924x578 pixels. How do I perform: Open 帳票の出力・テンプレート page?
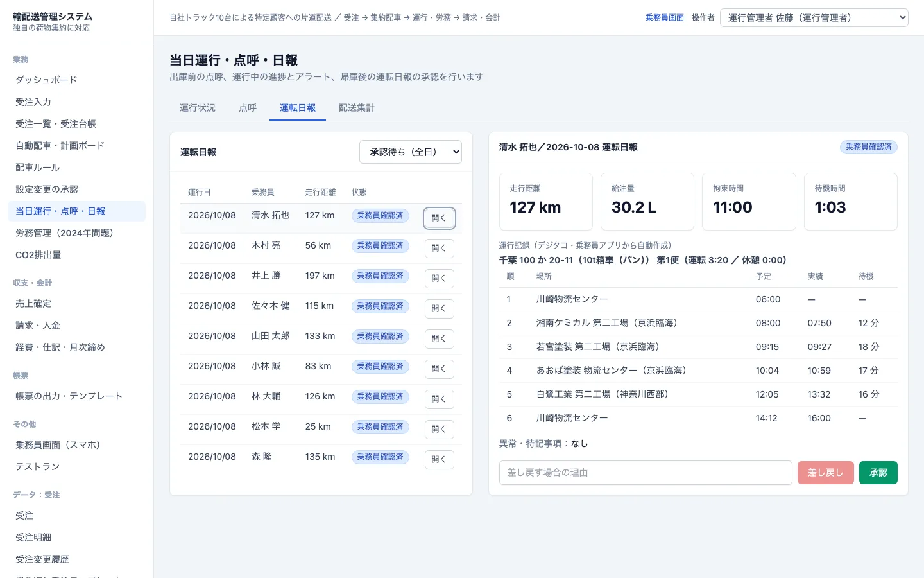pyautogui.click(x=77, y=396)
